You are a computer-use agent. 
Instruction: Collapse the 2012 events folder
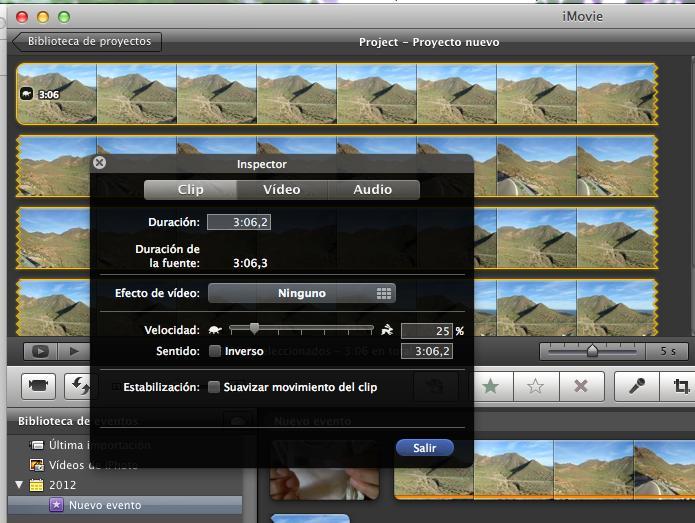(20, 485)
